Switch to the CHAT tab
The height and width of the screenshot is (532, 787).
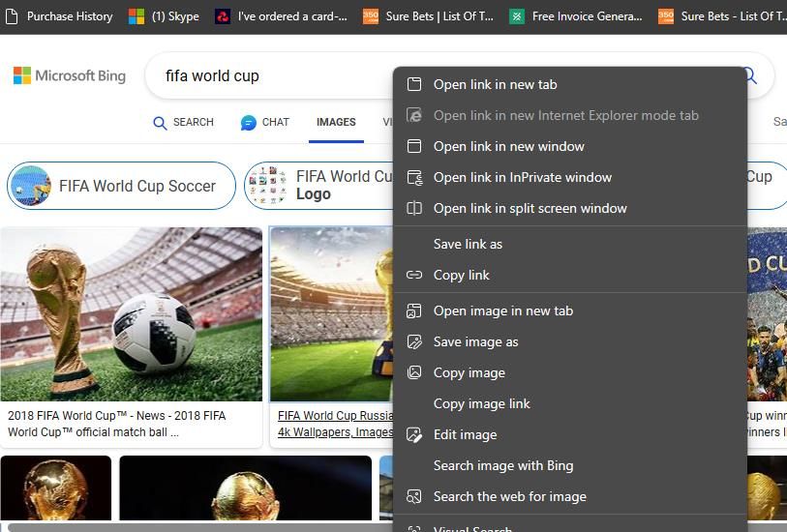[265, 122]
